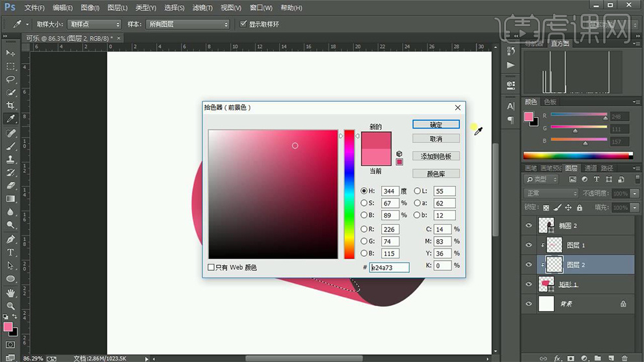Select the Eyedropper tool in toolbox
This screenshot has width=644, height=362.
pos(10,119)
